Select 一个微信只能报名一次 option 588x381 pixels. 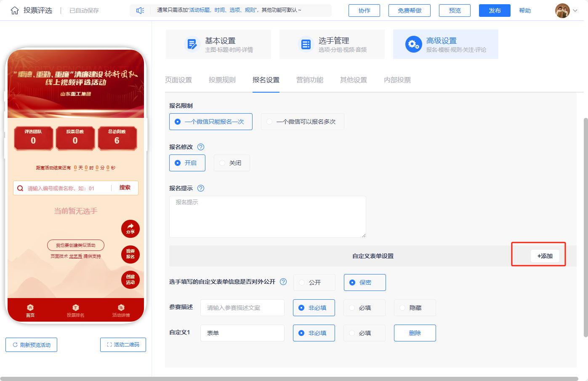point(211,122)
